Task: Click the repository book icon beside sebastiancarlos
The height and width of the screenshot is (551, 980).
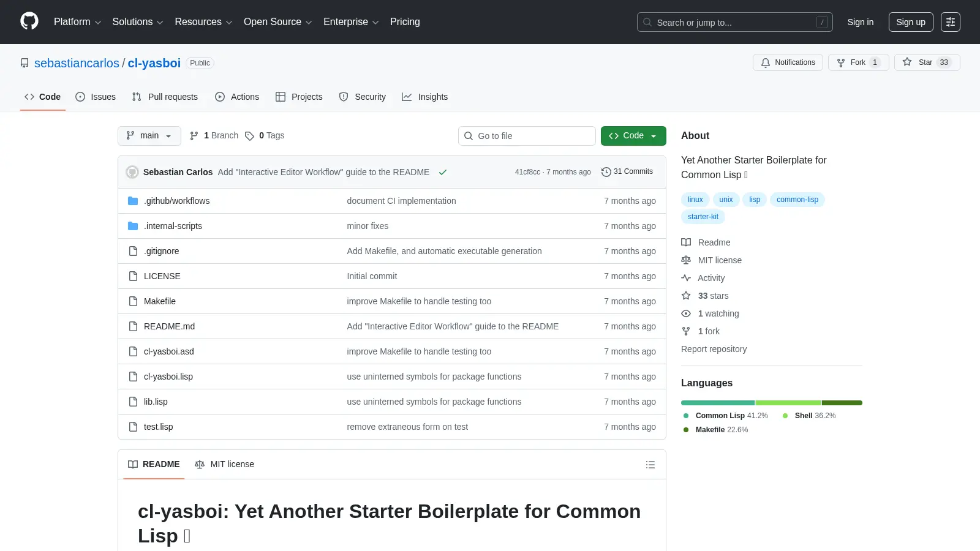Action: 24,63
